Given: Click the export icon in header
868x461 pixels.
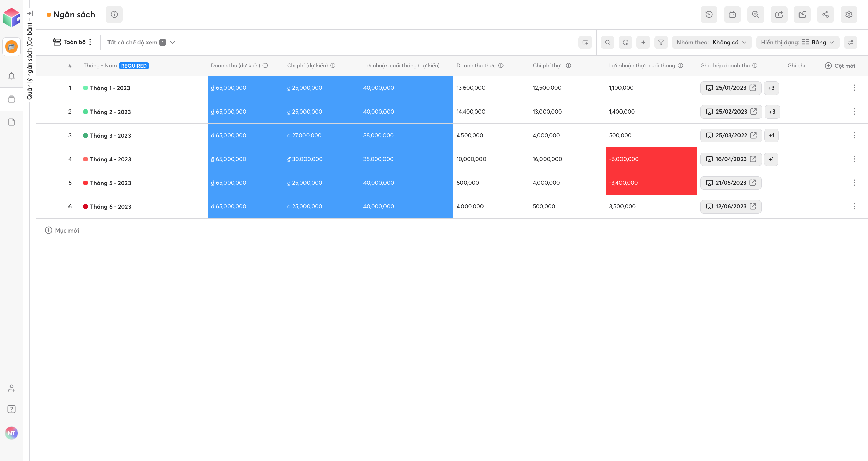Looking at the screenshot, I should coord(779,14).
